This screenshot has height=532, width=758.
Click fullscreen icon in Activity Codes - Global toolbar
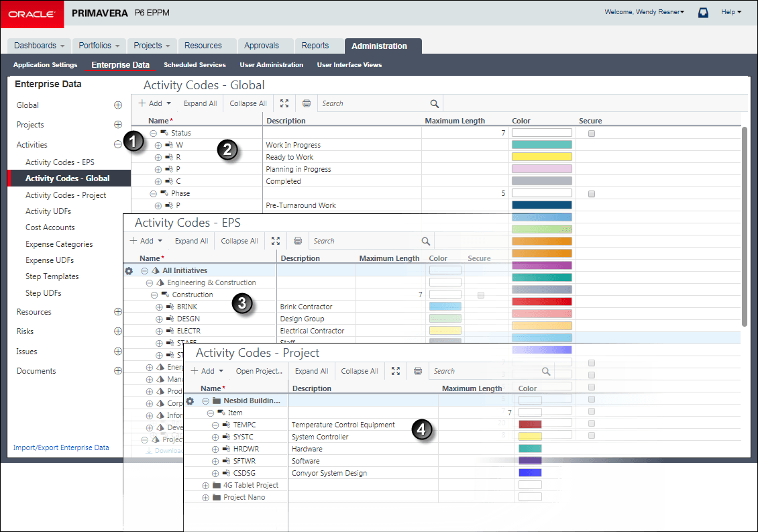(x=284, y=103)
